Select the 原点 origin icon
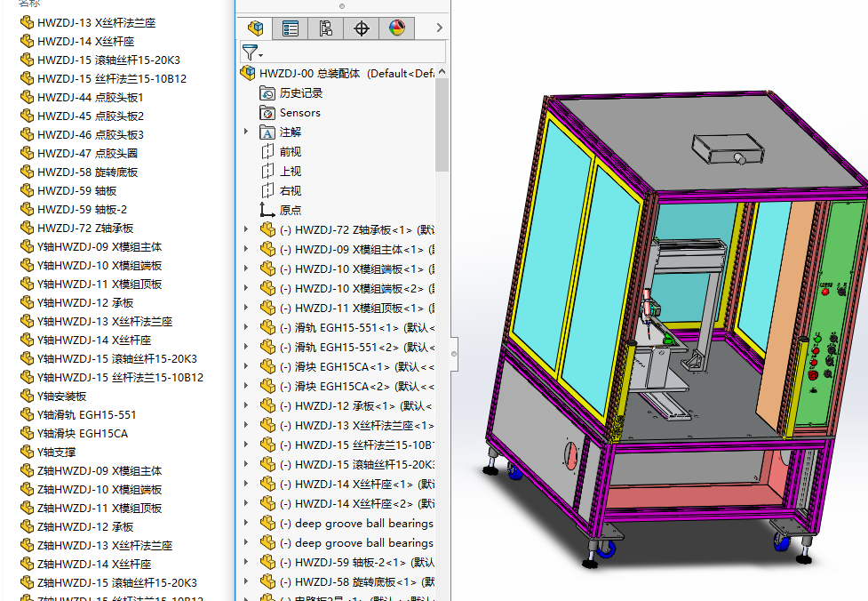The image size is (868, 601). (x=267, y=211)
